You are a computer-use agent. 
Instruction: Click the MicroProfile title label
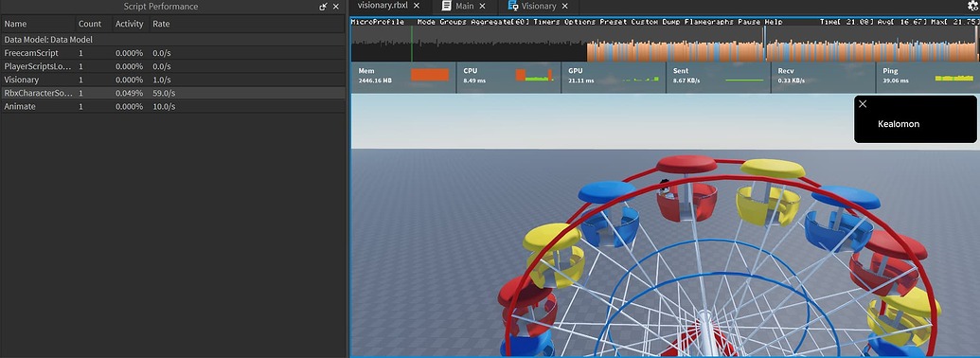coord(377,21)
